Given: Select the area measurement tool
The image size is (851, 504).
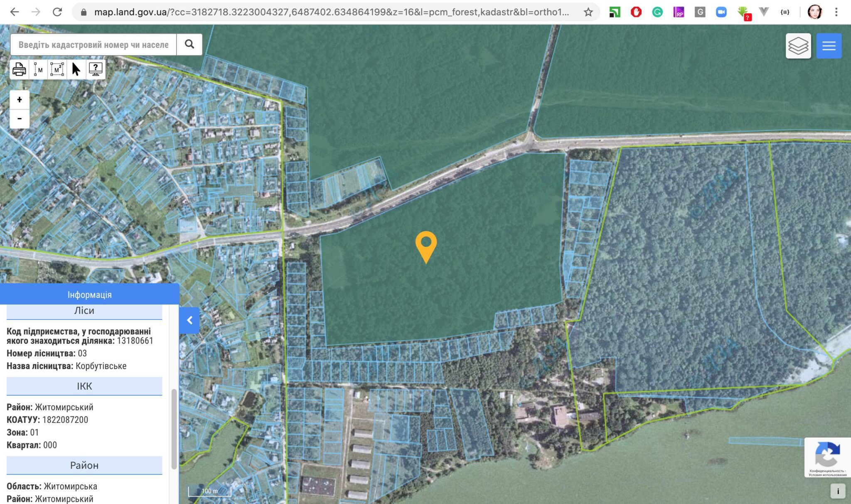Looking at the screenshot, I should [57, 69].
